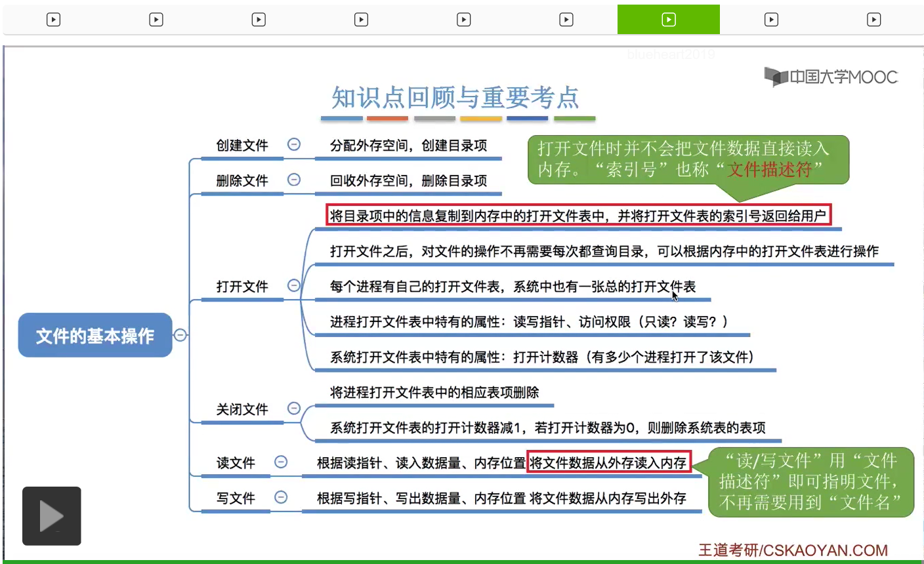This screenshot has width=924, height=564.
Task: Collapse the 创建文件 branch
Action: 294,144
